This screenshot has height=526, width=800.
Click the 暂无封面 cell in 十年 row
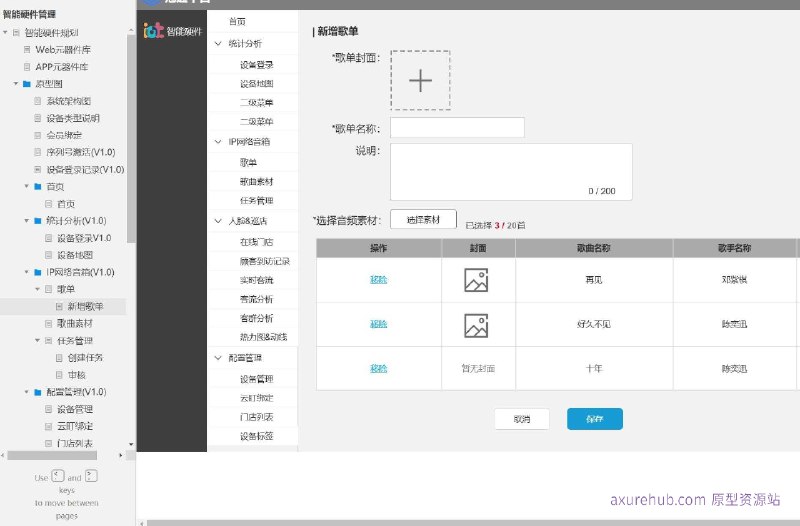point(478,368)
